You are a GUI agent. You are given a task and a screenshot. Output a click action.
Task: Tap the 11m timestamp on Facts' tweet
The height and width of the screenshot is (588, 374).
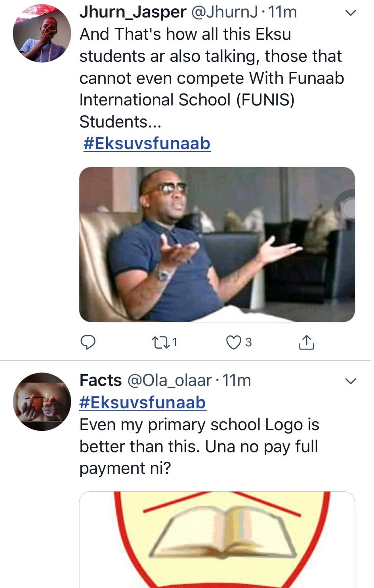(x=237, y=380)
